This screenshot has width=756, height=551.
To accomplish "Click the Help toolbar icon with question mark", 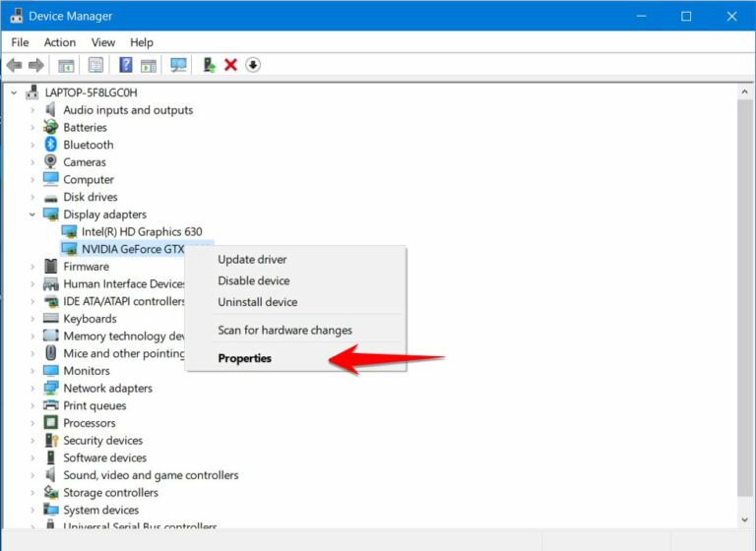I will (126, 65).
